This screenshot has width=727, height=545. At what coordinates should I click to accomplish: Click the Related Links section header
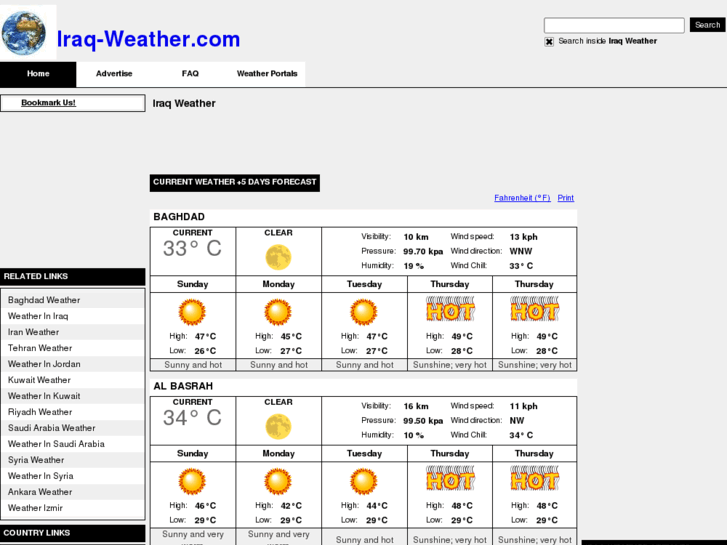pos(72,276)
